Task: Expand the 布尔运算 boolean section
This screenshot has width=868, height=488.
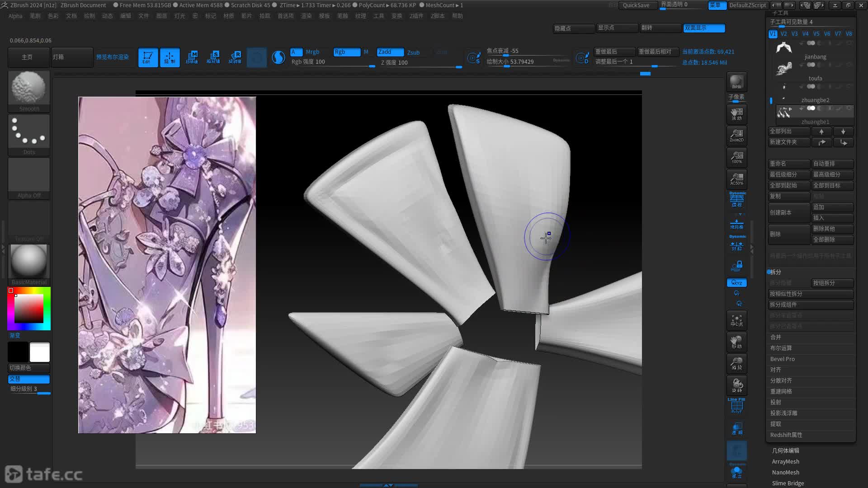Action: click(x=781, y=348)
